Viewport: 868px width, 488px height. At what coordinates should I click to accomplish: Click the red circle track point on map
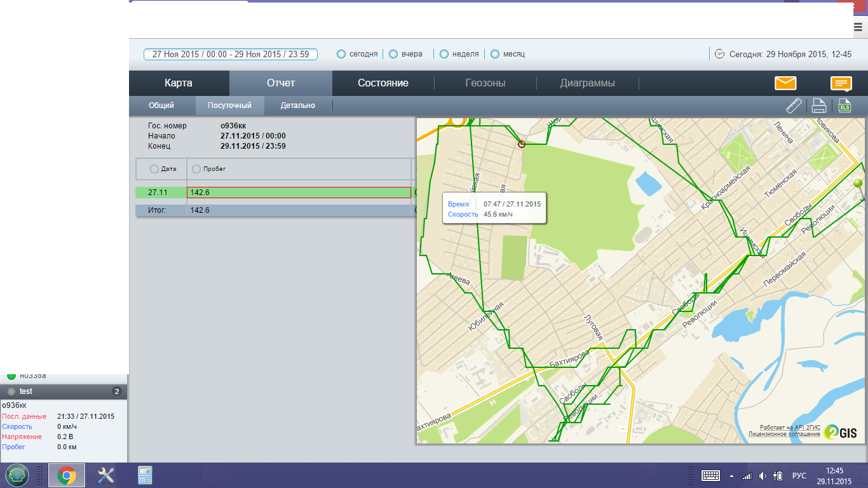tap(522, 144)
